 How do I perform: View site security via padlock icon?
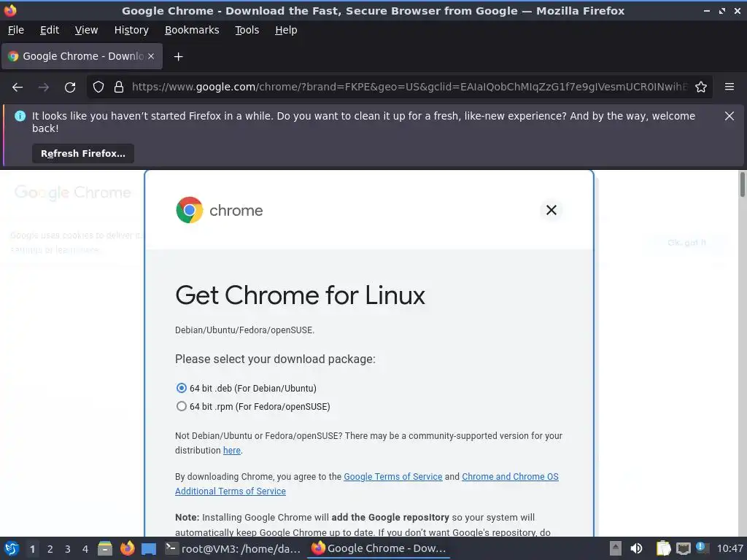pyautogui.click(x=119, y=87)
